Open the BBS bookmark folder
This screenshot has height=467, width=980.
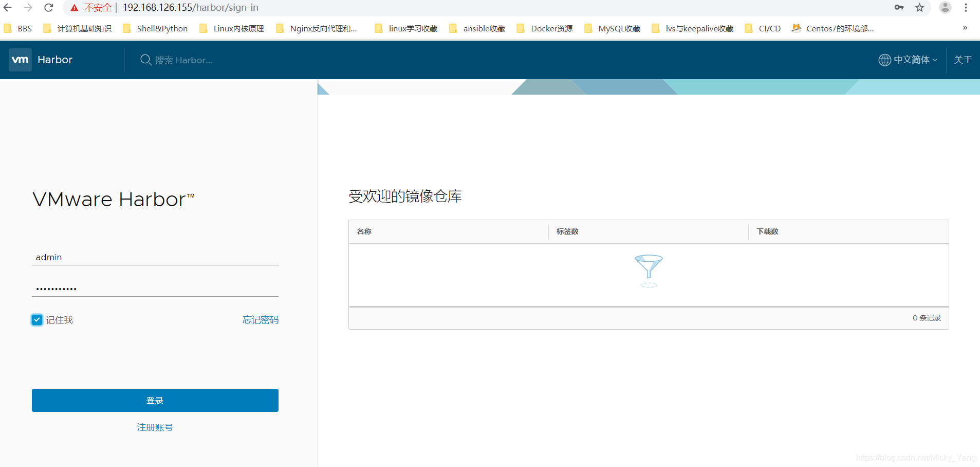point(18,28)
